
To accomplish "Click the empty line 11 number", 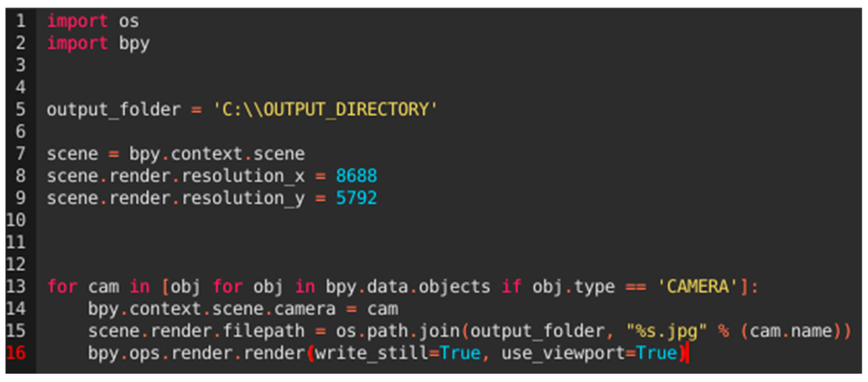I will click(x=16, y=242).
